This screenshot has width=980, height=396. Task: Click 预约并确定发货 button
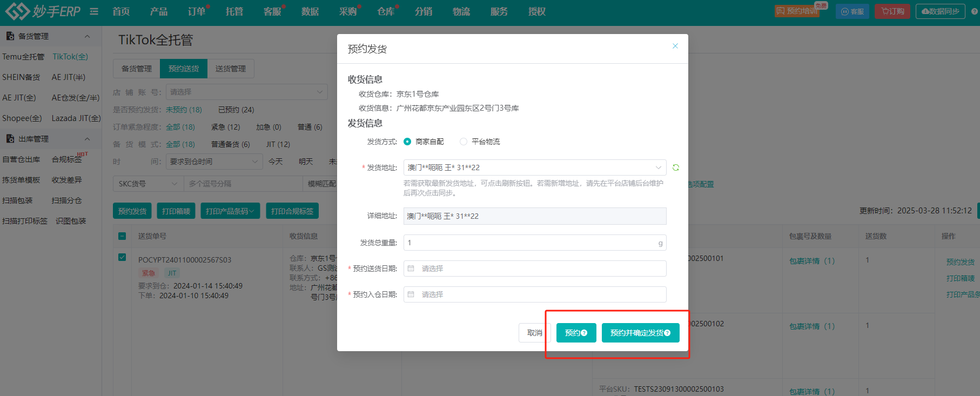640,333
